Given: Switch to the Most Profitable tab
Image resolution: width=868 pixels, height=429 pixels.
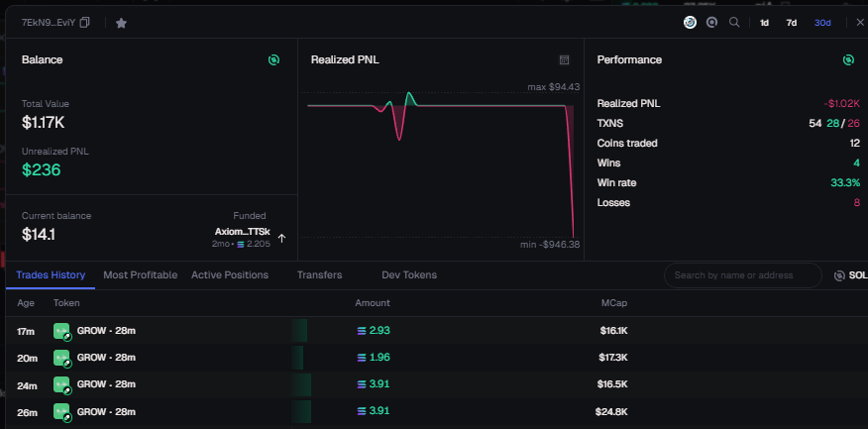Looking at the screenshot, I should [141, 275].
